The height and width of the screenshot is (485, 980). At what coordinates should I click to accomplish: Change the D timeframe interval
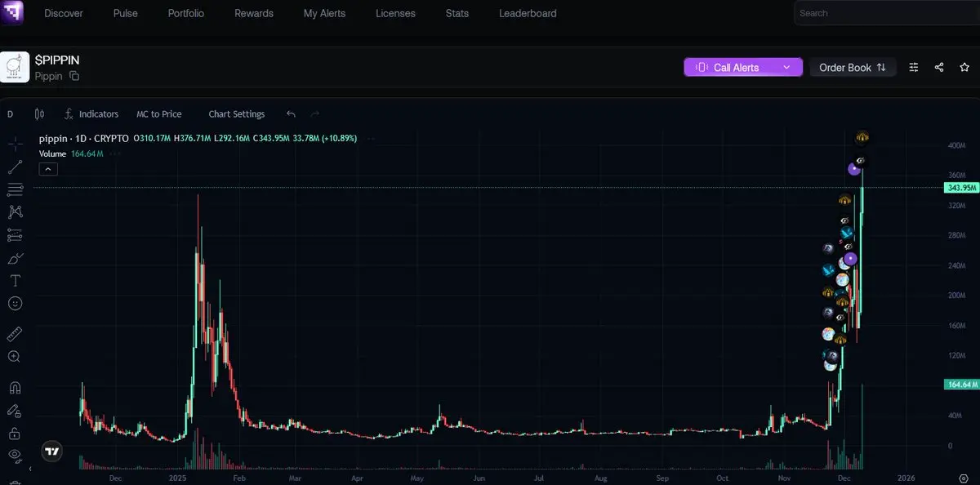coord(10,114)
